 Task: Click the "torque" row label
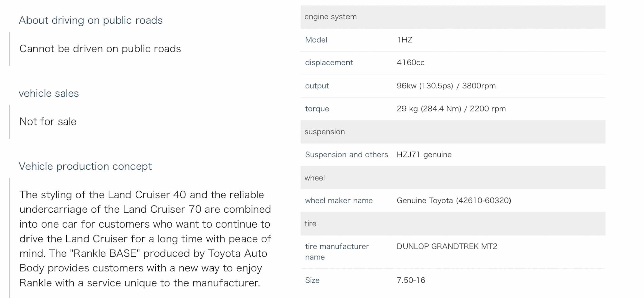tap(317, 109)
